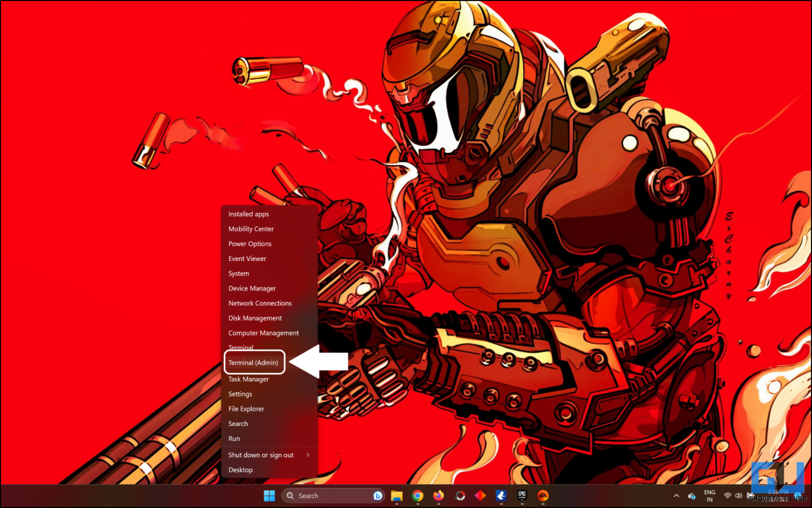Show hidden tray icons chevron

(676, 496)
